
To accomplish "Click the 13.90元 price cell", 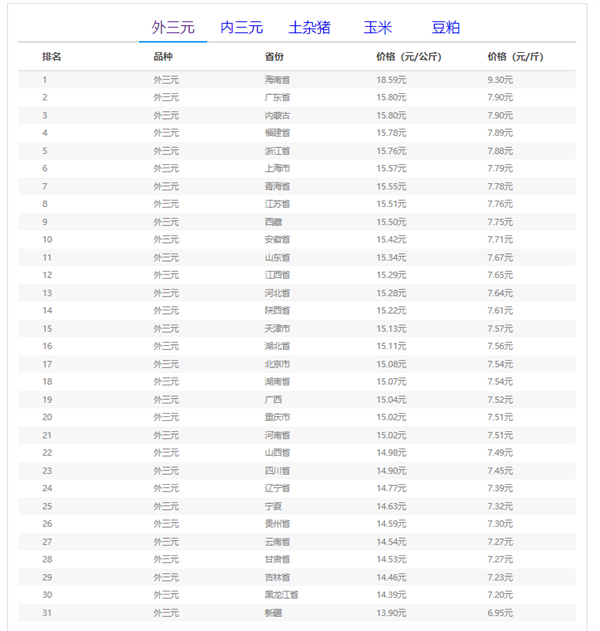I will [391, 613].
